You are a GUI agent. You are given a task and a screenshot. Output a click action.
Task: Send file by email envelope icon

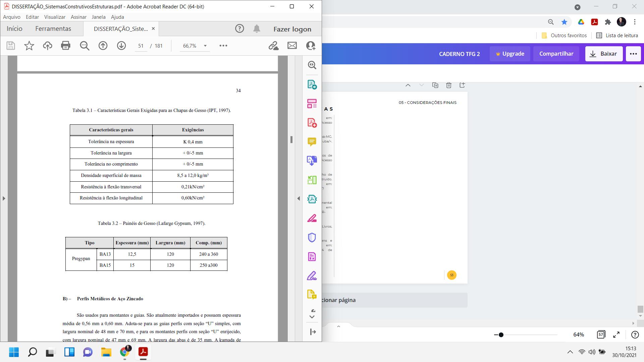point(292,46)
